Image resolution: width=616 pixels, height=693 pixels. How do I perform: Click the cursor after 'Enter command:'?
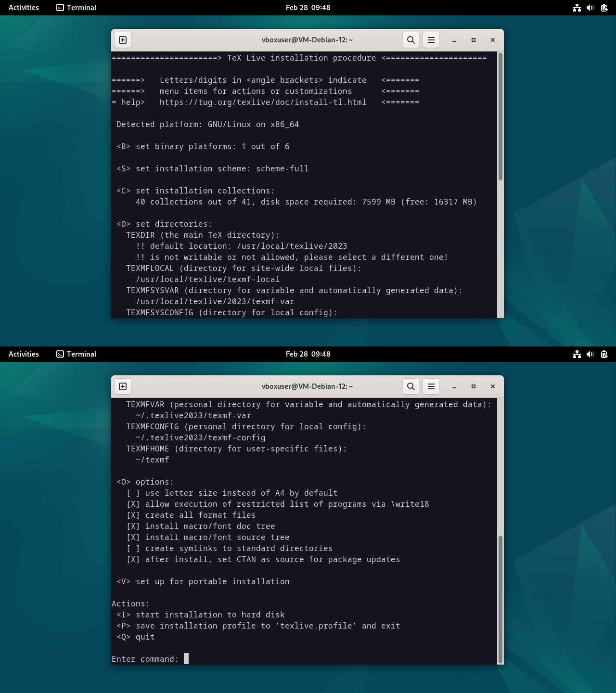pos(186,658)
